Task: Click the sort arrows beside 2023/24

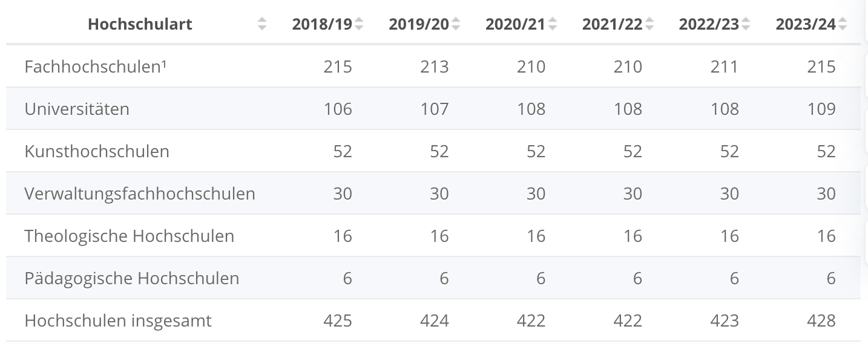Action: [x=841, y=24]
